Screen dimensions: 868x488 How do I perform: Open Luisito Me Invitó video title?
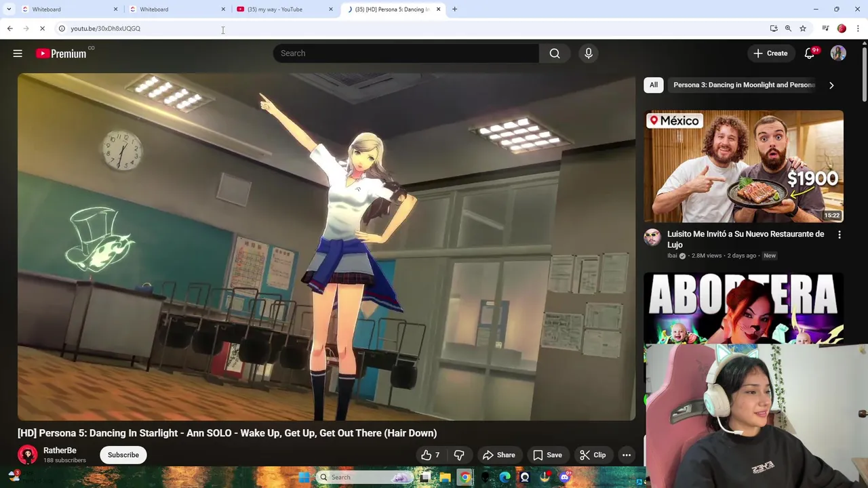(x=745, y=239)
